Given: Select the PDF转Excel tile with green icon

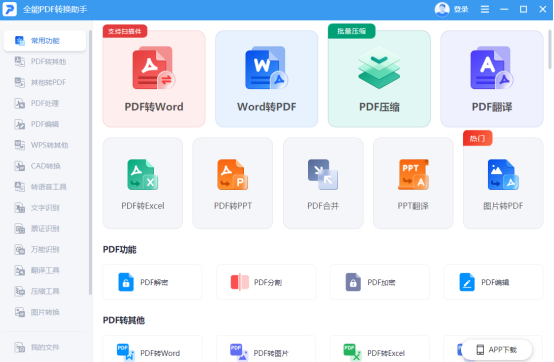Looking at the screenshot, I should click(x=143, y=183).
